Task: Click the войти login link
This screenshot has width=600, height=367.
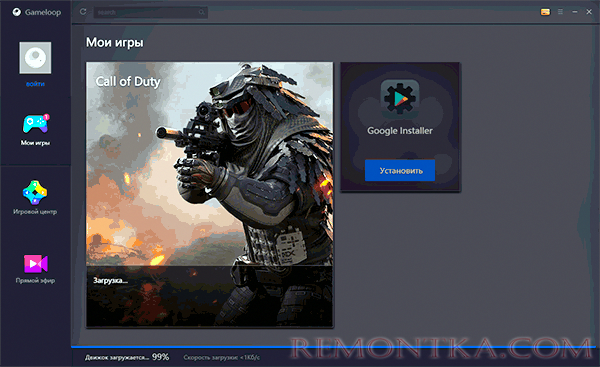Action: [35, 84]
